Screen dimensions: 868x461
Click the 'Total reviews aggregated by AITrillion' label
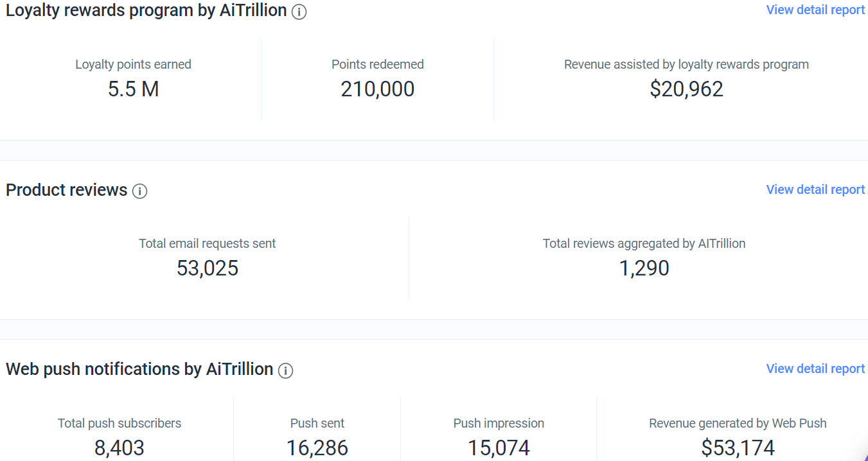coord(644,243)
